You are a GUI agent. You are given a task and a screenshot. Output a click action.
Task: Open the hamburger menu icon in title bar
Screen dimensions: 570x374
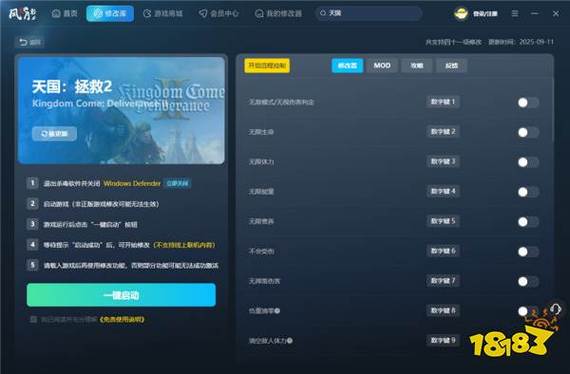point(515,13)
